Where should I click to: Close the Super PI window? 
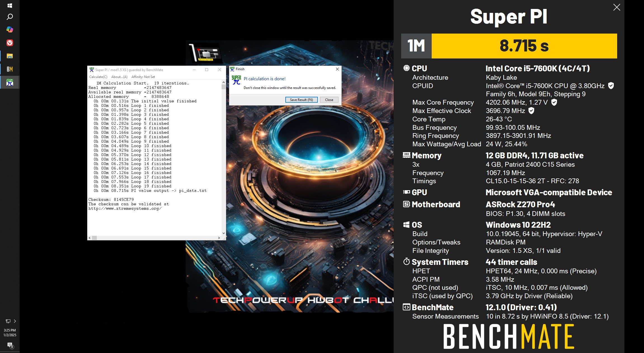point(220,70)
